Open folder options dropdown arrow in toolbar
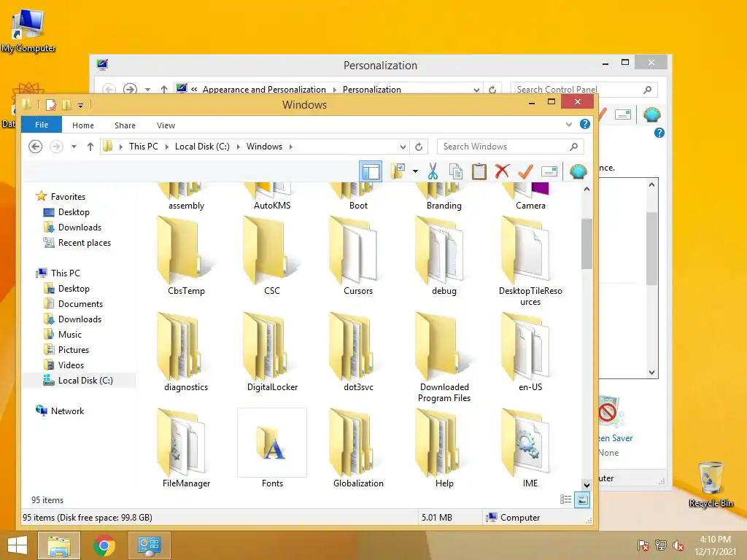The width and height of the screenshot is (747, 560). tap(415, 171)
